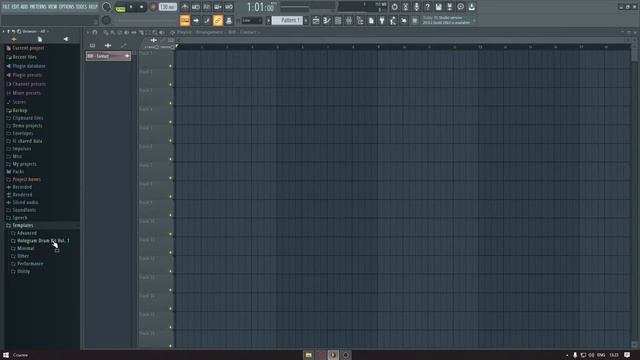Image resolution: width=640 pixels, height=360 pixels.
Task: Open Windows Start button
Action: 6,355
